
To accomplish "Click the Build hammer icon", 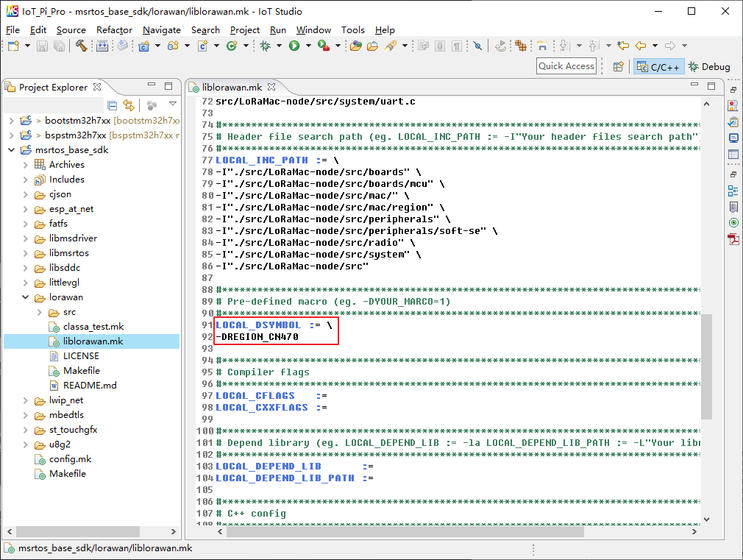I will tap(80, 46).
